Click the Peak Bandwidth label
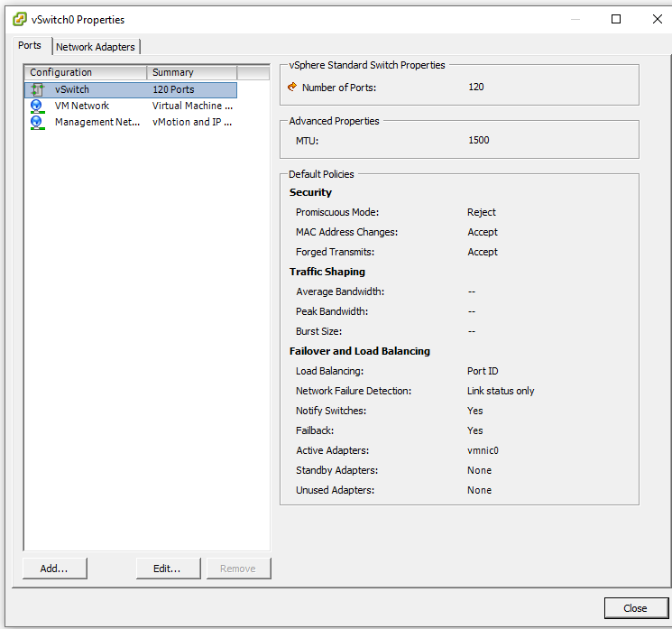This screenshot has height=629, width=672. [332, 311]
